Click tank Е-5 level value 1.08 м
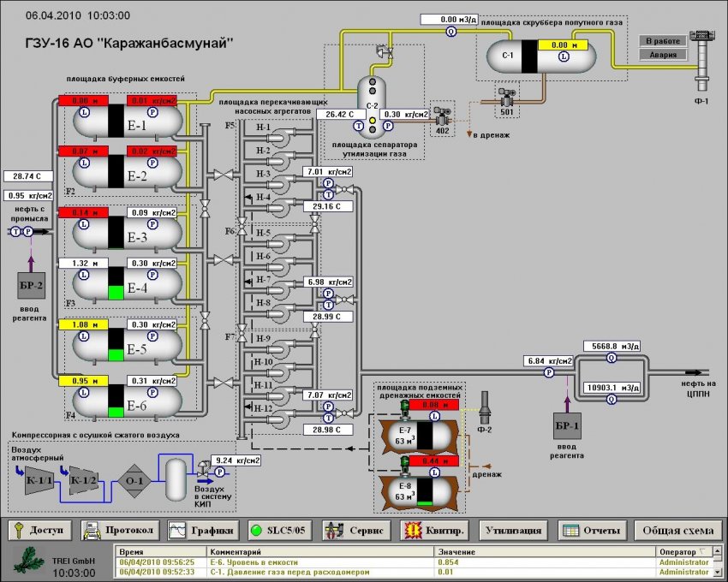 point(84,324)
